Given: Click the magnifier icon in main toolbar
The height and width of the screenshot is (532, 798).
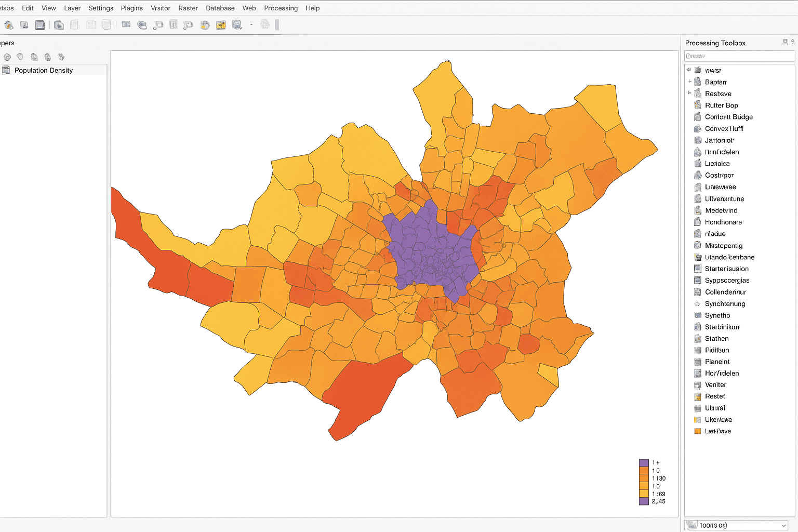Looking at the screenshot, I should (x=237, y=25).
